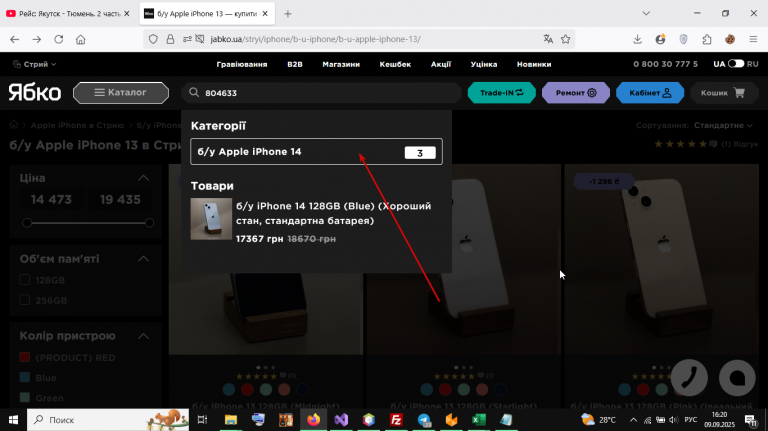The height and width of the screenshot is (431, 768).
Task: Open tracking protection shield in address bar
Action: point(153,39)
